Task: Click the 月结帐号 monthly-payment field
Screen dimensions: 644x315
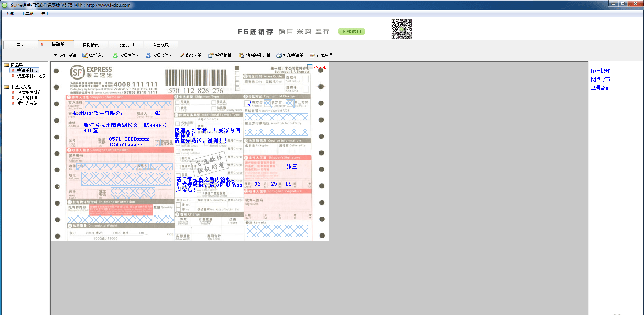Action: coord(276,117)
